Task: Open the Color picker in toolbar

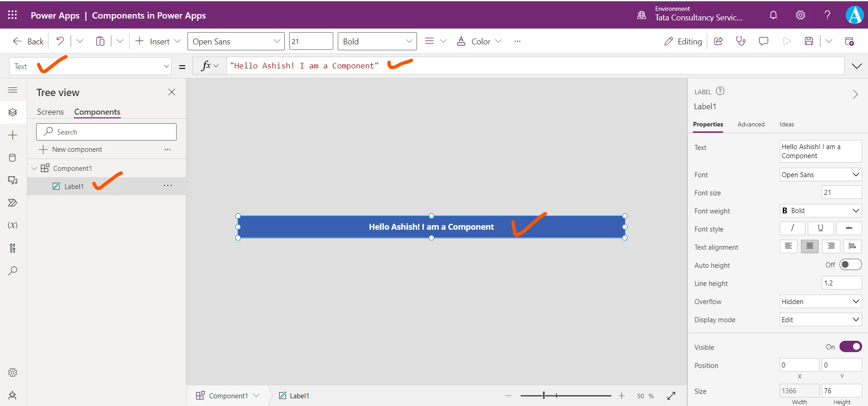Action: (x=479, y=41)
